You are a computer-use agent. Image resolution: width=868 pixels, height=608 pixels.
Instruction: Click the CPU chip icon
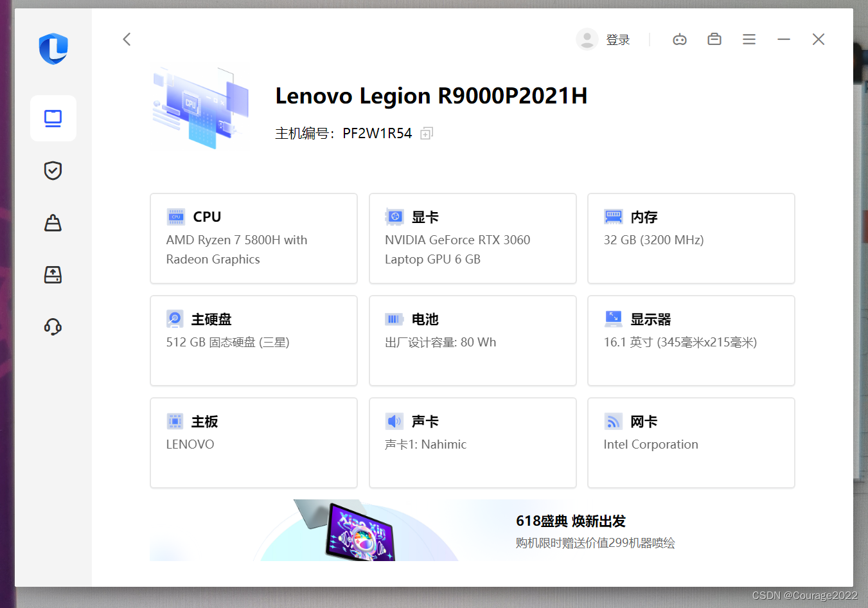coord(176,217)
